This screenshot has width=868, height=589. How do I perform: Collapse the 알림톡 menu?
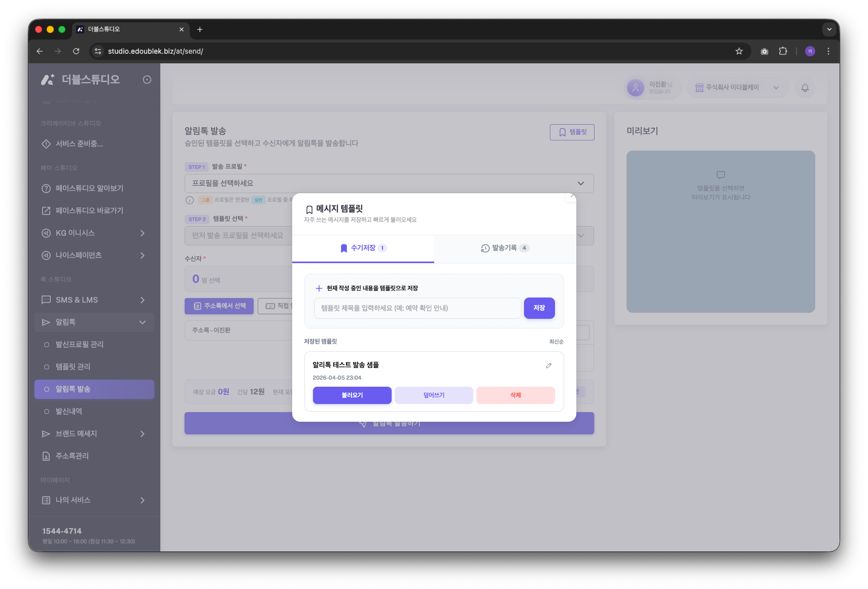[x=94, y=322]
